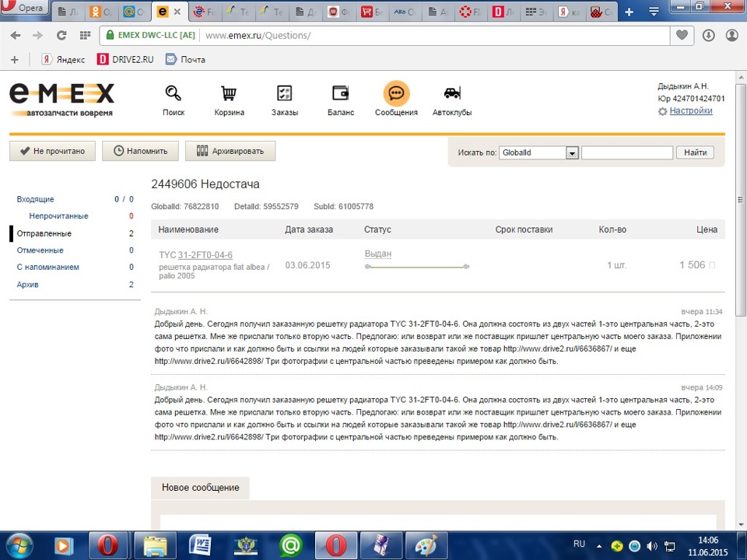Click the Найти search button

click(695, 152)
